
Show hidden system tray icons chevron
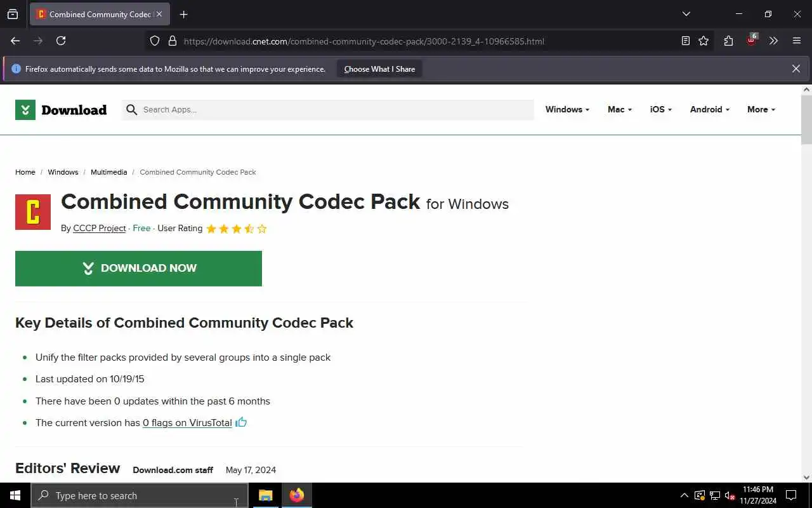point(684,495)
